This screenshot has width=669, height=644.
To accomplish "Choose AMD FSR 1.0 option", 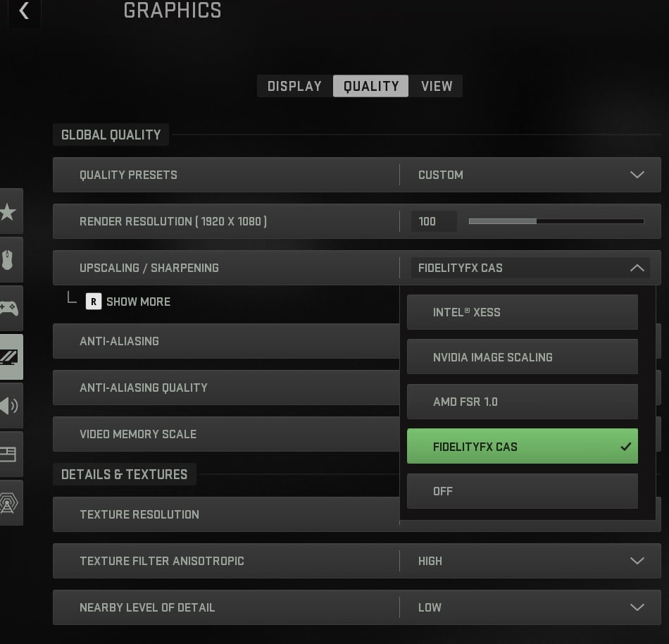I will click(523, 402).
